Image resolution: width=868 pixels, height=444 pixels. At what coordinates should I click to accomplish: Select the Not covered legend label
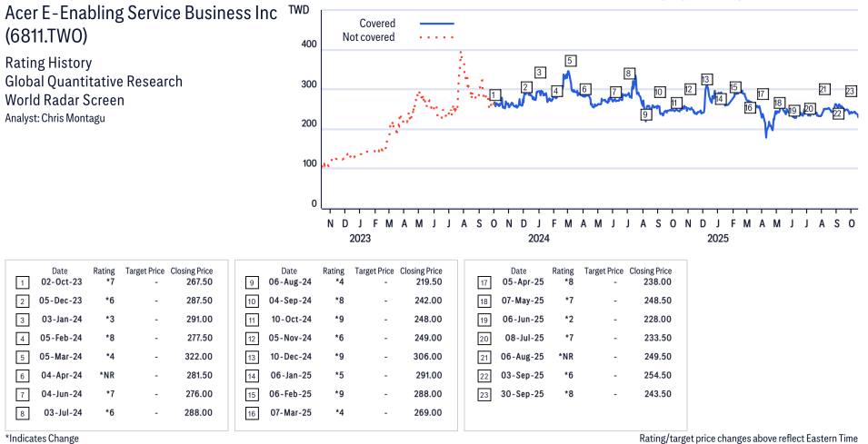click(368, 37)
